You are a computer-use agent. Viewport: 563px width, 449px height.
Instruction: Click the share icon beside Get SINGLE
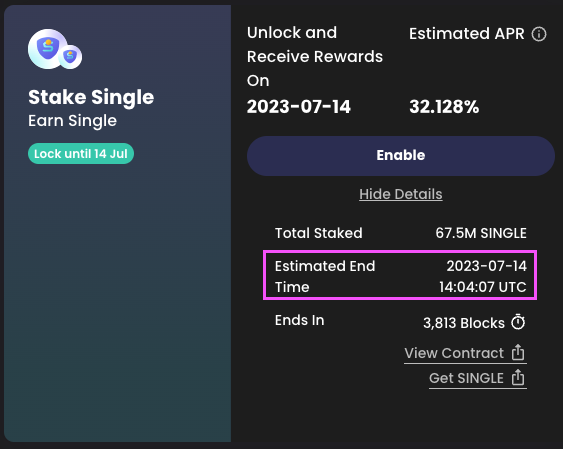point(518,377)
